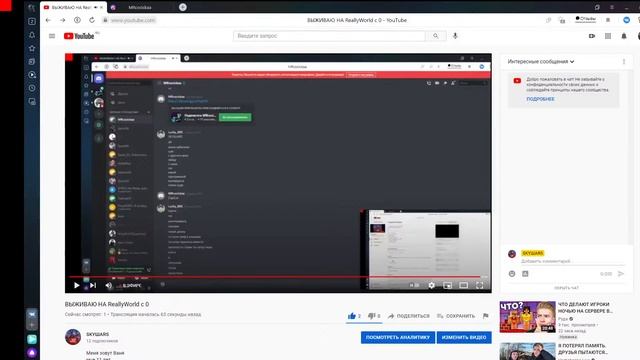Enable miniplayer mode in the player
The width and height of the screenshot is (640, 360).
coord(447,285)
